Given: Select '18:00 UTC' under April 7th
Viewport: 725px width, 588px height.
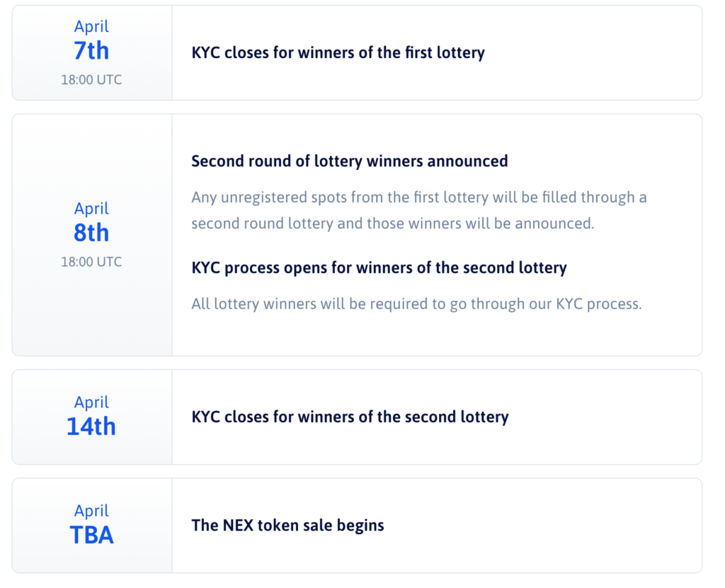Looking at the screenshot, I should click(91, 80).
